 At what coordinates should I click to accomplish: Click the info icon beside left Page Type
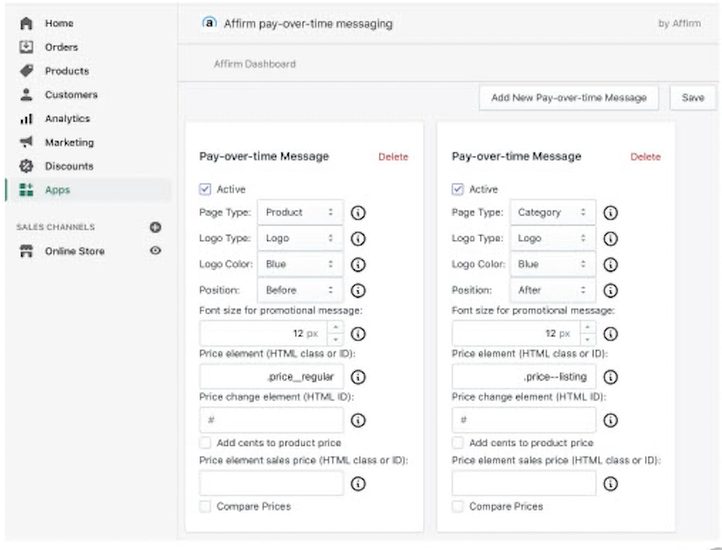coord(357,213)
